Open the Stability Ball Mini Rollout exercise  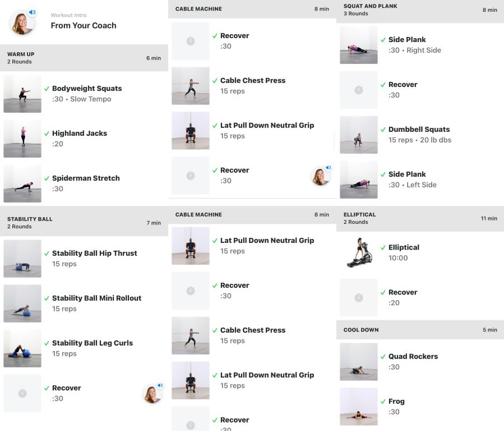point(84,304)
